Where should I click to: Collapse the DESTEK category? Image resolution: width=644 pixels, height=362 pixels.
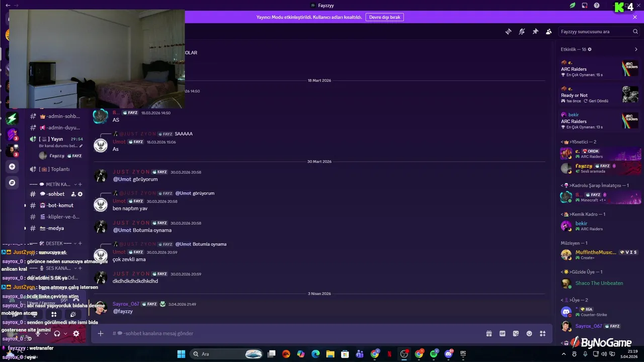[52, 243]
